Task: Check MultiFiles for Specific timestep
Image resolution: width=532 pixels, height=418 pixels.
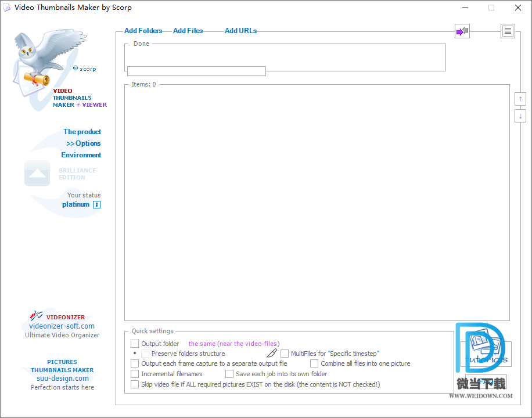Action: [285, 354]
